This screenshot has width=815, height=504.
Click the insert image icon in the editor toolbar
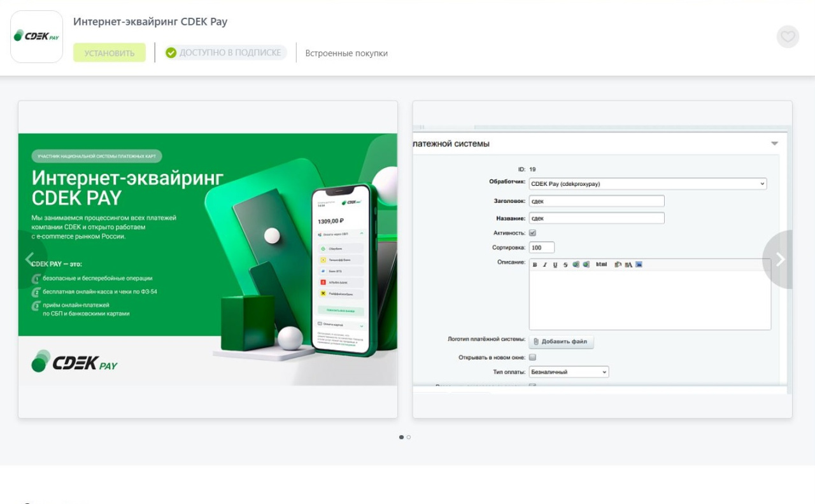(x=639, y=264)
